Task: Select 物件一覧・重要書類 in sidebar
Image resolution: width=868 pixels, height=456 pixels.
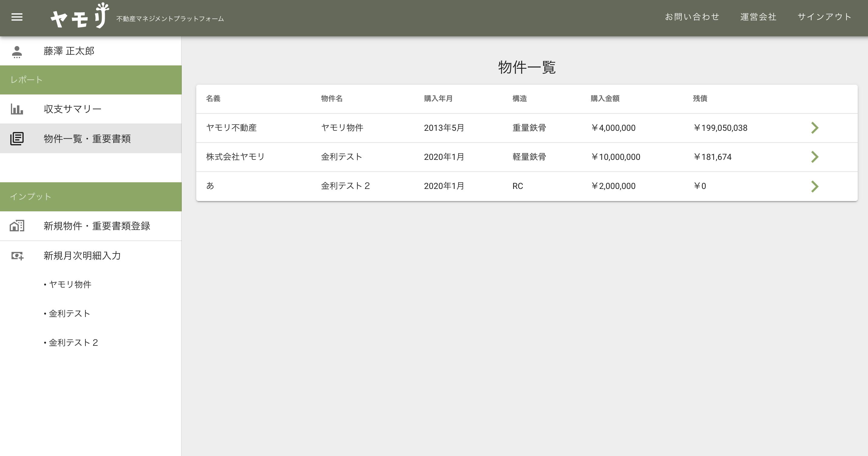Action: coord(91,138)
